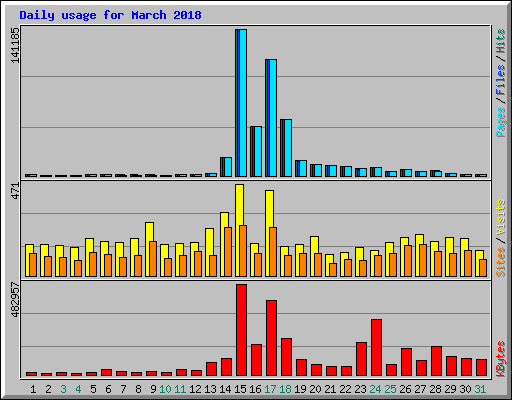This screenshot has width=512, height=400.
Task: Click the x-axis day label 22
Action: [345, 389]
